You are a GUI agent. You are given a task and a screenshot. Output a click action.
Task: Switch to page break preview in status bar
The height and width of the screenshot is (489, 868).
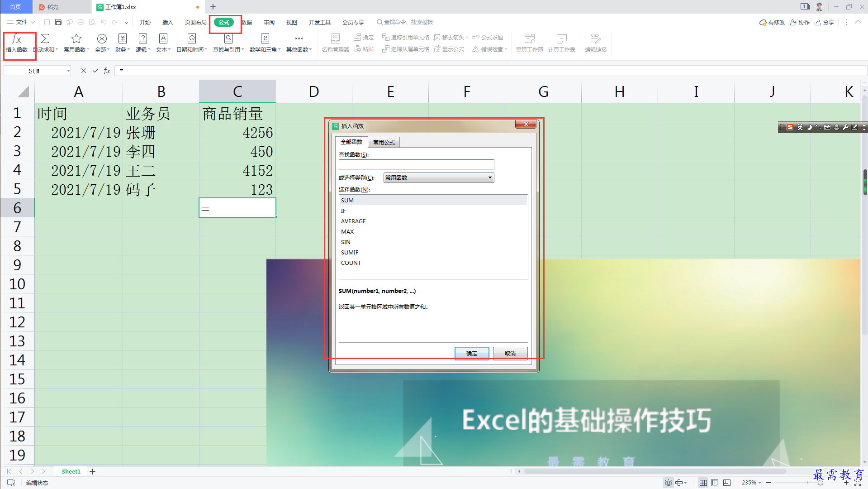pos(727,483)
